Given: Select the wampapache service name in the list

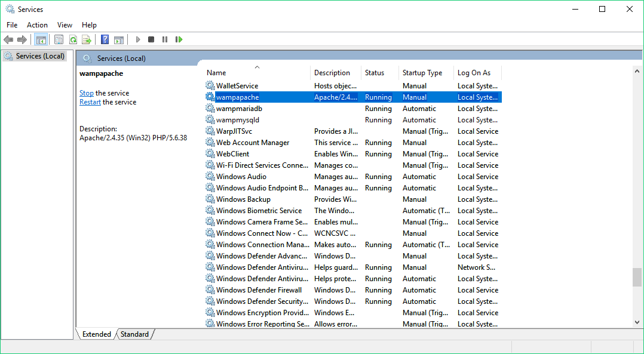Looking at the screenshot, I should point(237,97).
